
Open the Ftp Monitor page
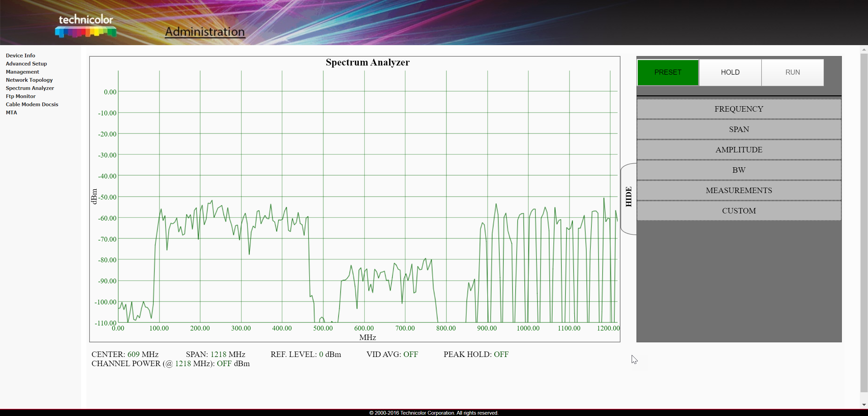pos(21,96)
